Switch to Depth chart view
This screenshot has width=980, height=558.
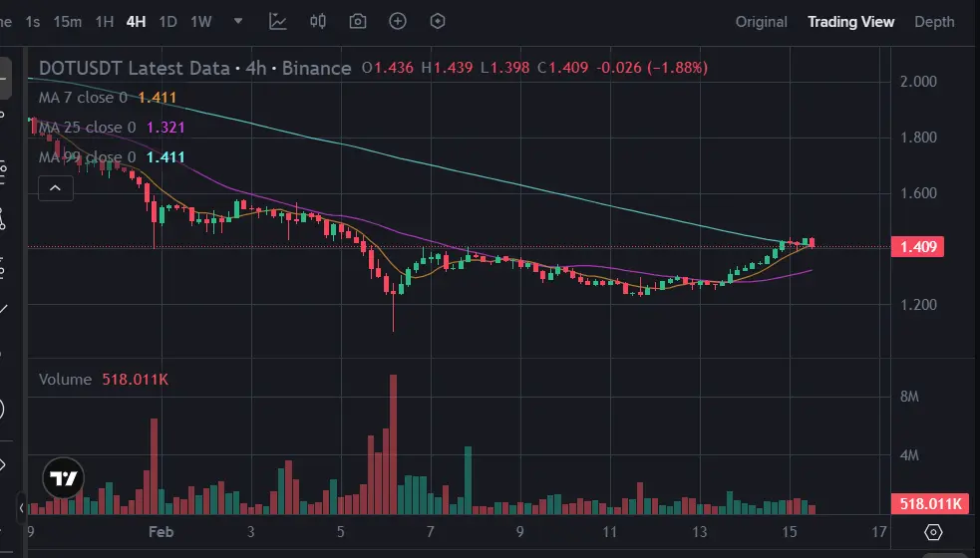pos(934,22)
